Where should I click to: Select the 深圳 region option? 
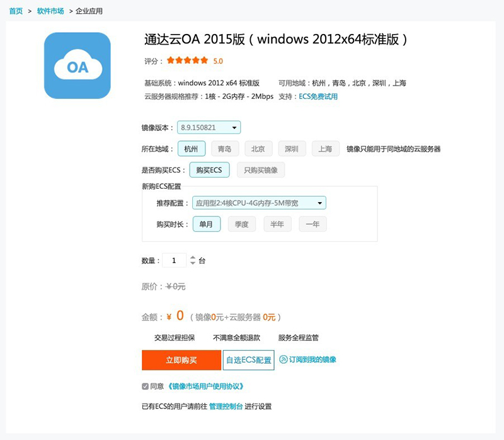click(292, 149)
